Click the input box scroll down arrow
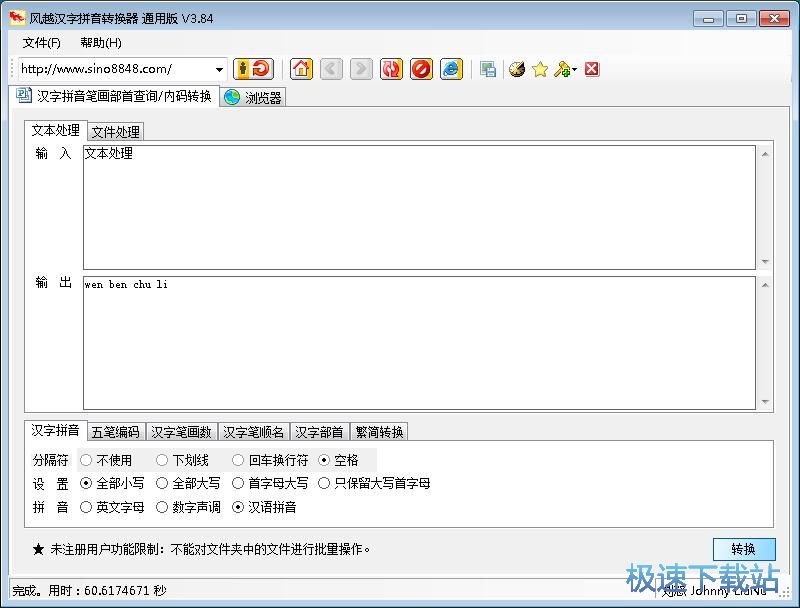Viewport: 800px width, 608px height. pyautogui.click(x=765, y=261)
